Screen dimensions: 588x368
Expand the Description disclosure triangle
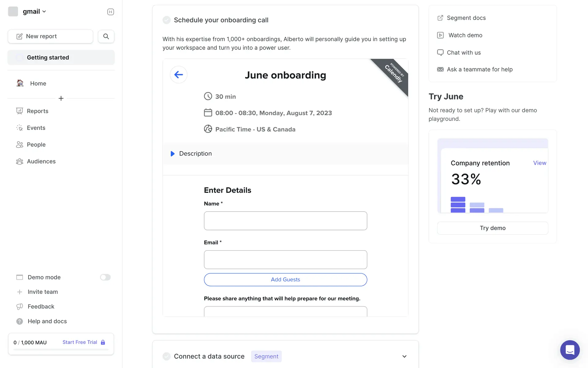click(x=172, y=154)
